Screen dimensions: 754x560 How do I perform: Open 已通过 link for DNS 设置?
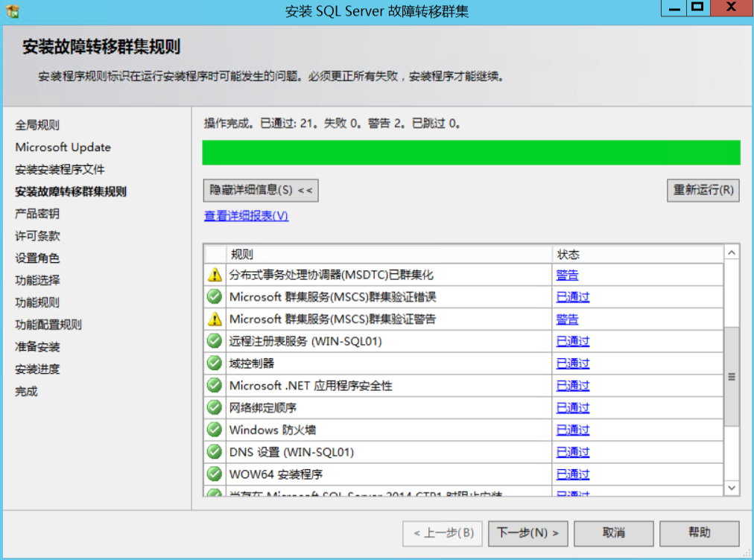tap(573, 452)
